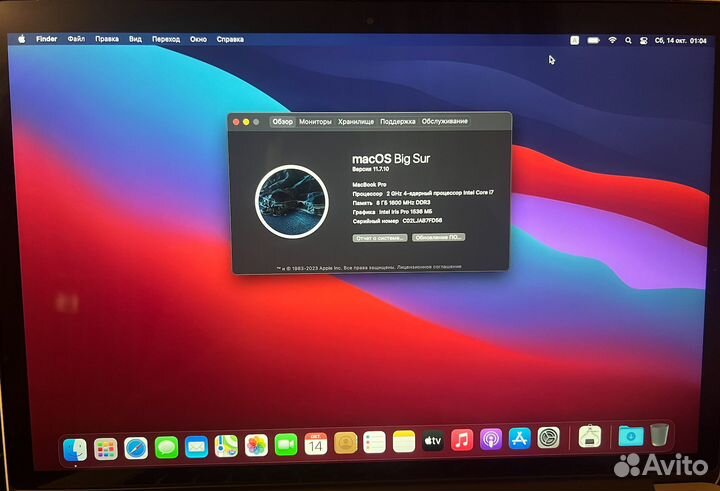Screen dimensions: 720x491
Task: Minimize the About This Mac window
Action: [x=246, y=122]
